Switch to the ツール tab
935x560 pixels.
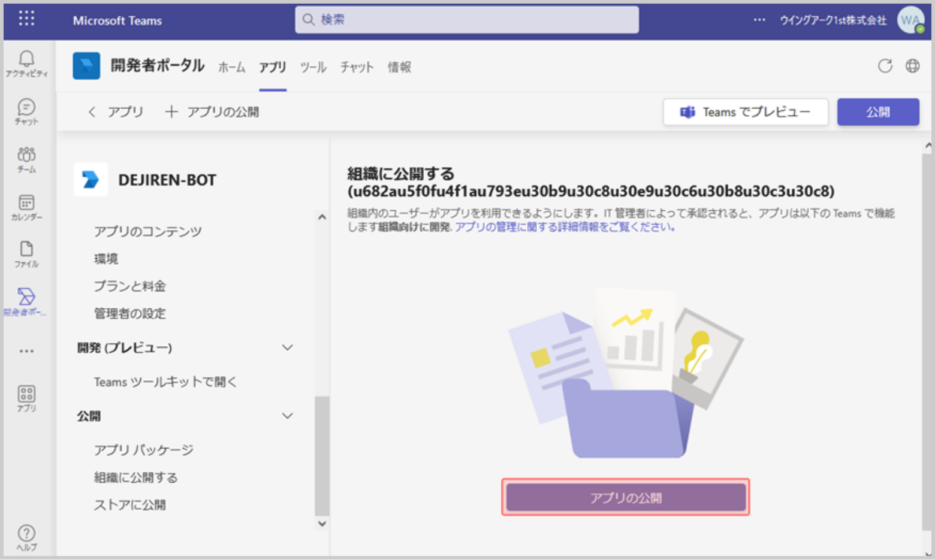[x=313, y=67]
